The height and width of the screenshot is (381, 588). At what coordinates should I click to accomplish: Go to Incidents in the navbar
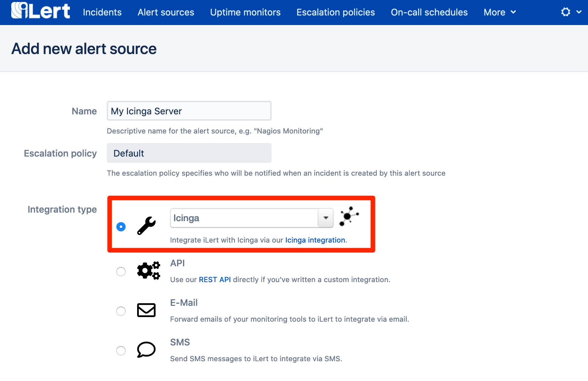pos(102,12)
